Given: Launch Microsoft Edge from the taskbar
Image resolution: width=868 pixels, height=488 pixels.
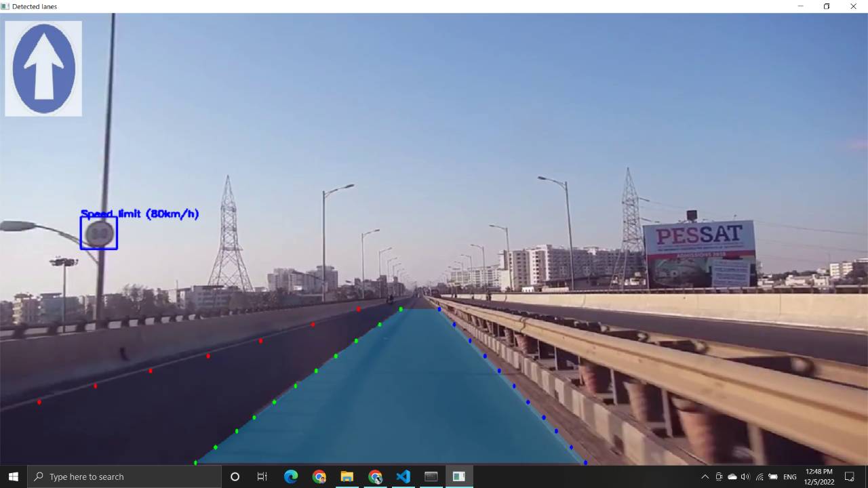Looking at the screenshot, I should [x=290, y=476].
